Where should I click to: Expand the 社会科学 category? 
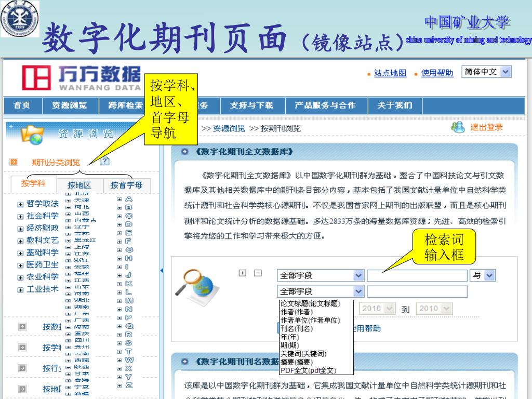click(20, 217)
